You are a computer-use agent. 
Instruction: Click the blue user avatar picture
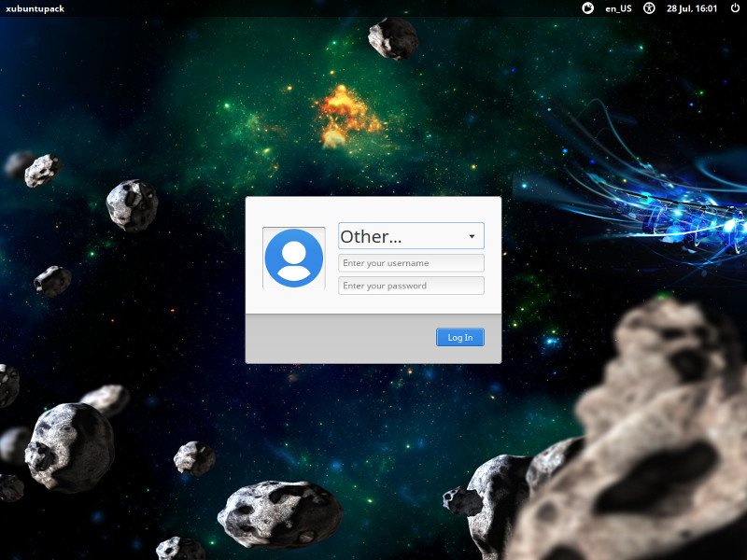click(294, 258)
